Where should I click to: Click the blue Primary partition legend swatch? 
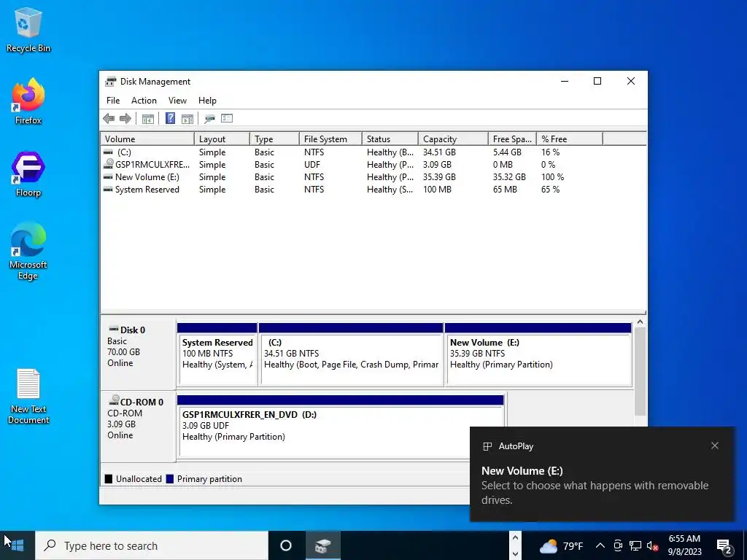(x=169, y=479)
